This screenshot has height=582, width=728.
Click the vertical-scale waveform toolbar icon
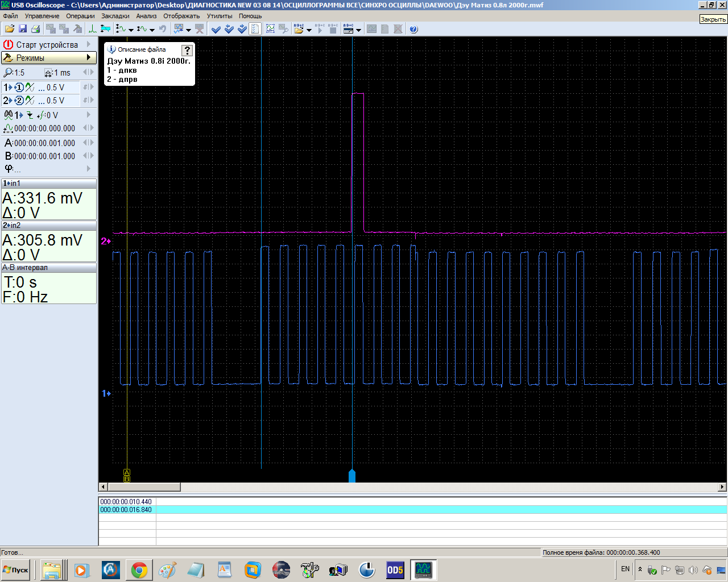click(x=121, y=28)
